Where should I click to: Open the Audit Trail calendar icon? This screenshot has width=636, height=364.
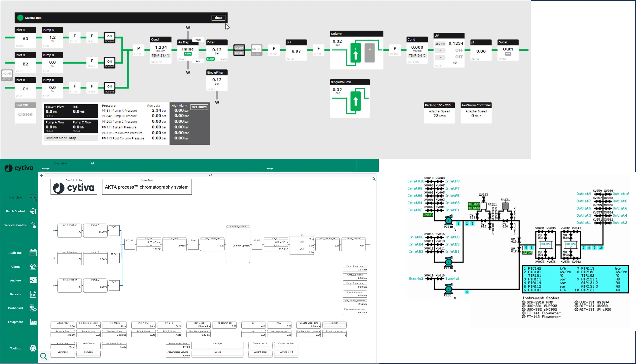(33, 253)
